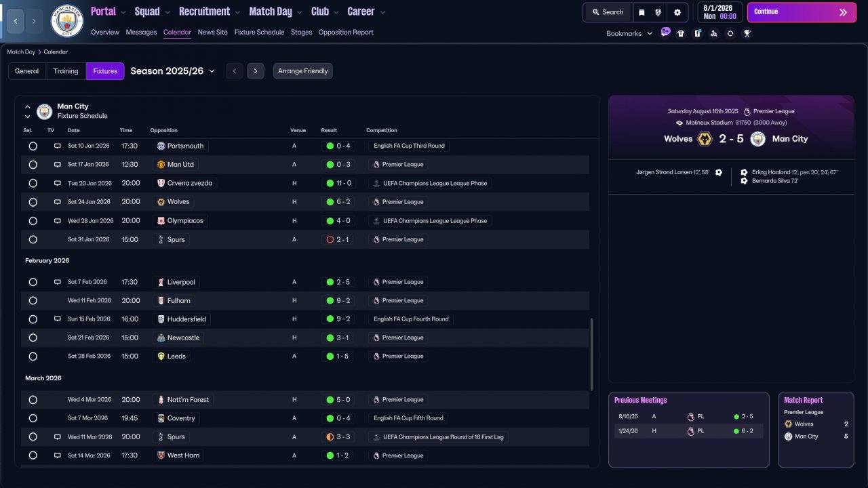The height and width of the screenshot is (488, 868).
Task: Switch to the Training tab
Action: 66,71
